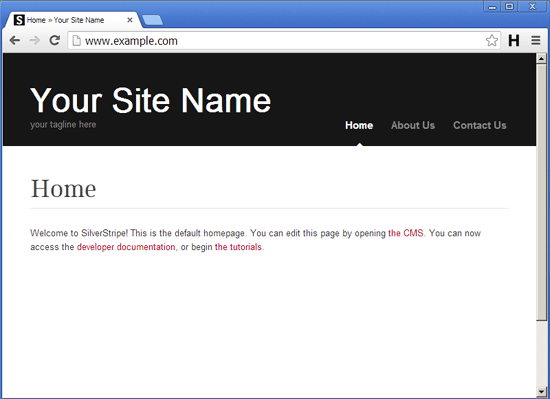Reload the page with the refresh icon
Image resolution: width=550 pixels, height=399 pixels.
click(54, 40)
